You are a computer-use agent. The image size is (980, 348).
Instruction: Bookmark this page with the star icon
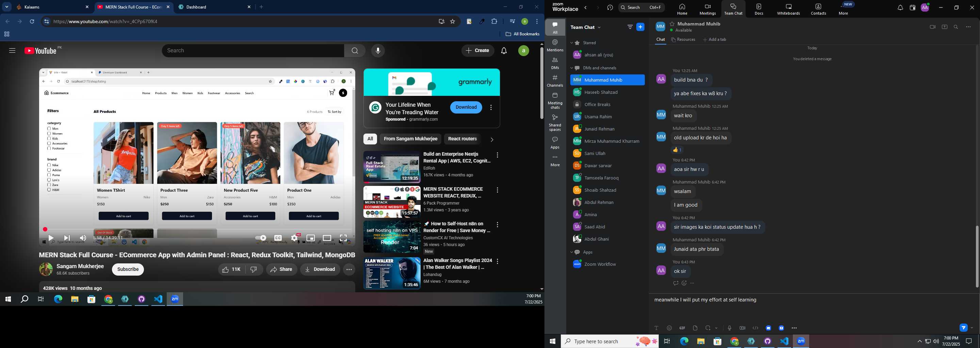[x=453, y=22]
